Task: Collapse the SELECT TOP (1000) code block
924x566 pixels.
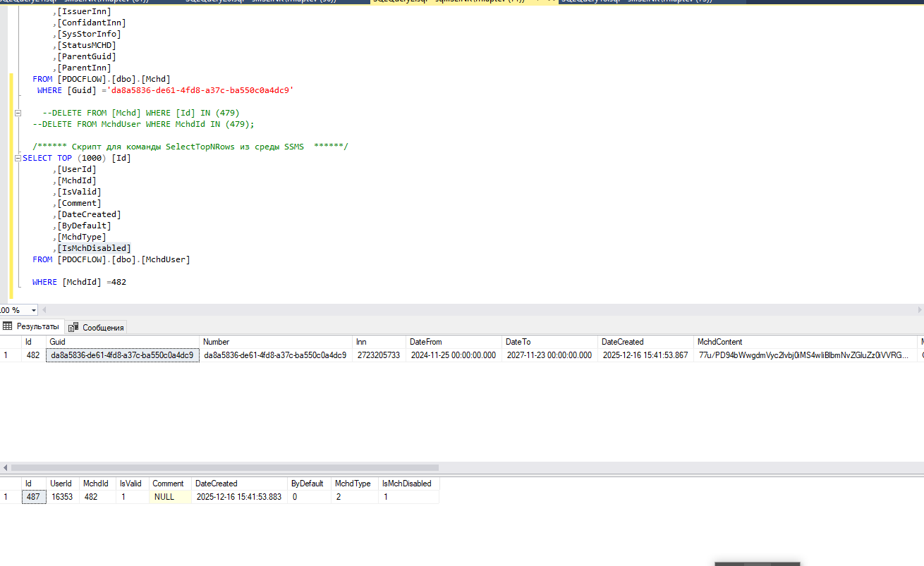Action: tap(18, 158)
